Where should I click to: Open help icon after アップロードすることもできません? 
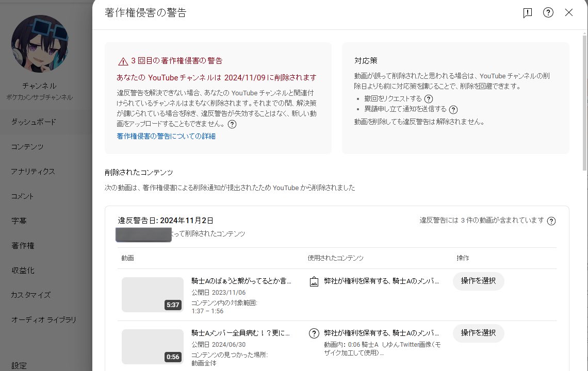[232, 124]
